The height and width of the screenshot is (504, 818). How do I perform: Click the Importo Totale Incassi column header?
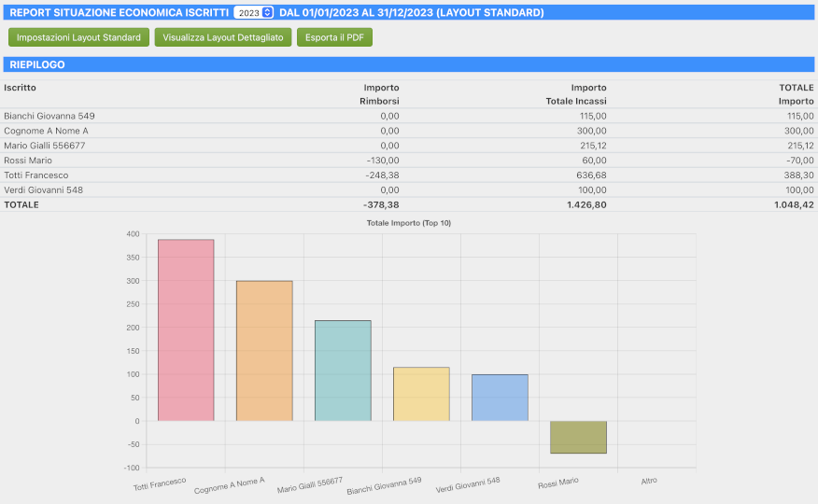pyautogui.click(x=576, y=93)
